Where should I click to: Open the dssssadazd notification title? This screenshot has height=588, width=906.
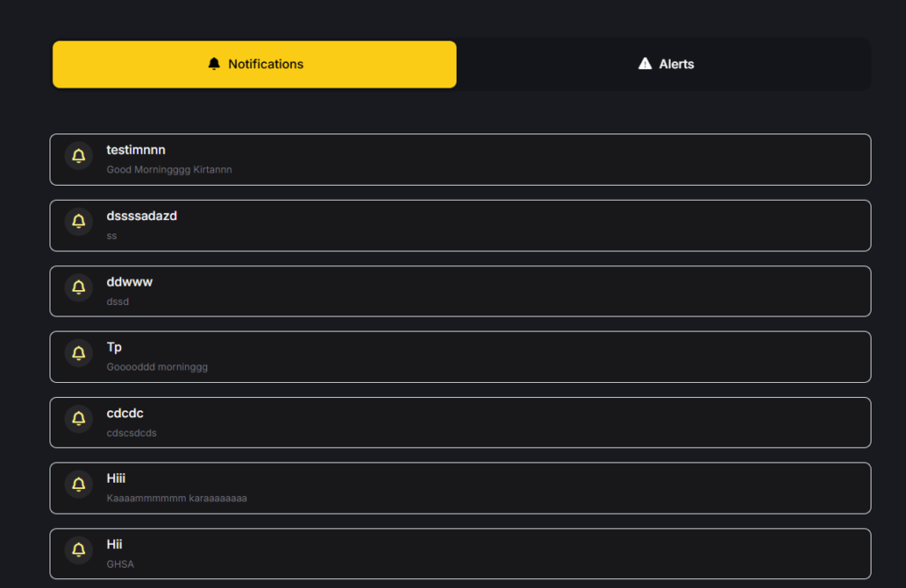pos(142,216)
